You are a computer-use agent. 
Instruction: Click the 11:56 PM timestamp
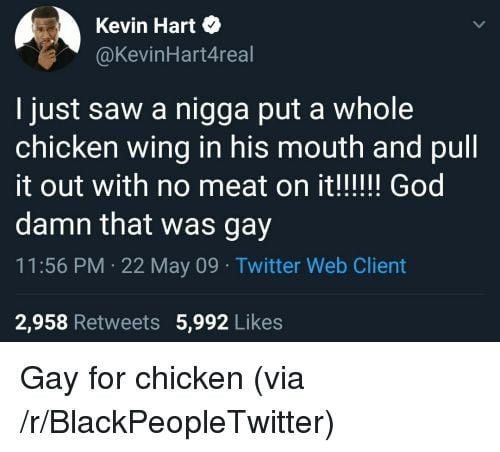60,266
